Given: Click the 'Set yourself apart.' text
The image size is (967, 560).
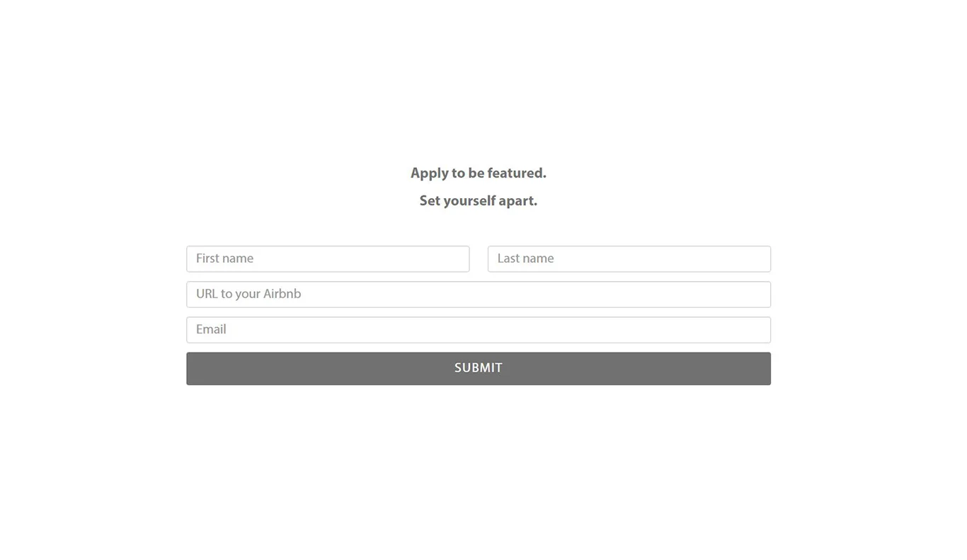Looking at the screenshot, I should (x=479, y=201).
